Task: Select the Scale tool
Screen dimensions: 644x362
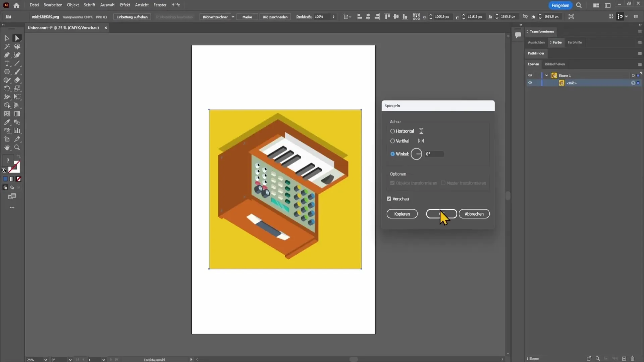Action: click(x=17, y=88)
